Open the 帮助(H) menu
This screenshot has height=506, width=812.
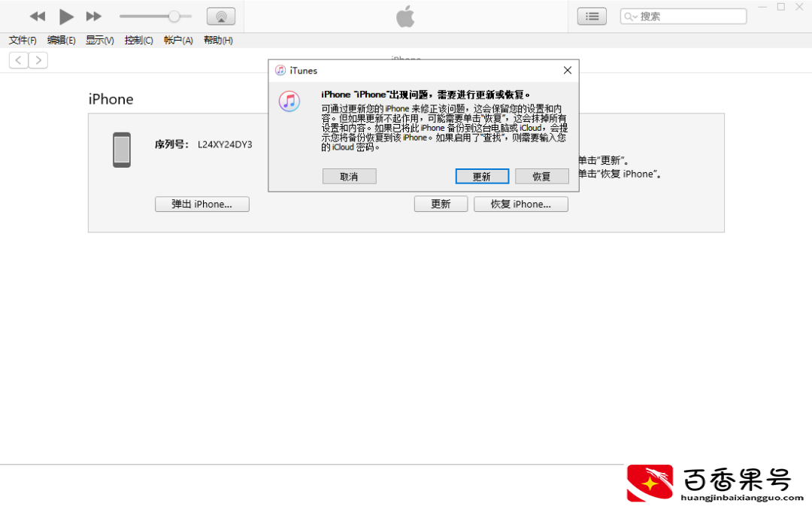click(x=218, y=41)
